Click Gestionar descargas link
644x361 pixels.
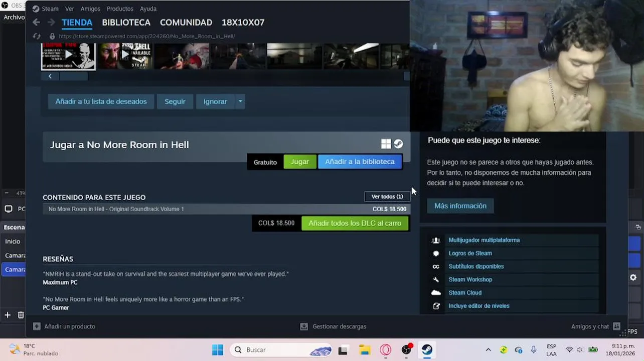point(340,326)
